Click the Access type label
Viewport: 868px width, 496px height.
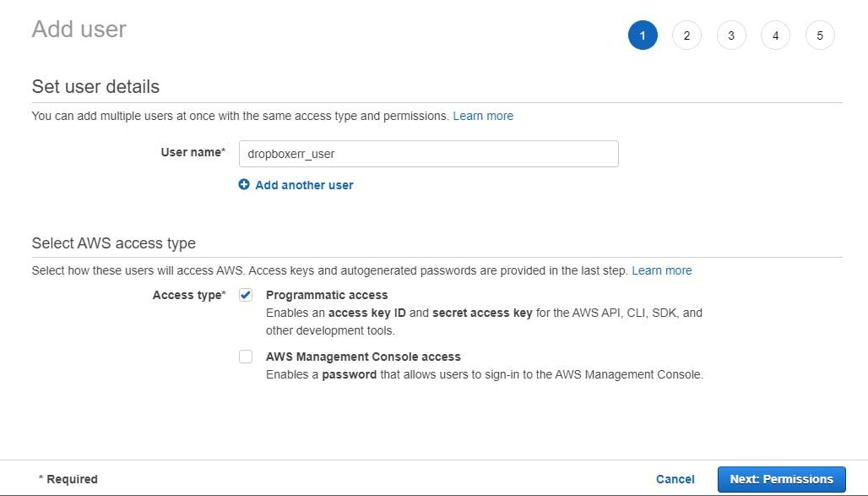point(188,295)
